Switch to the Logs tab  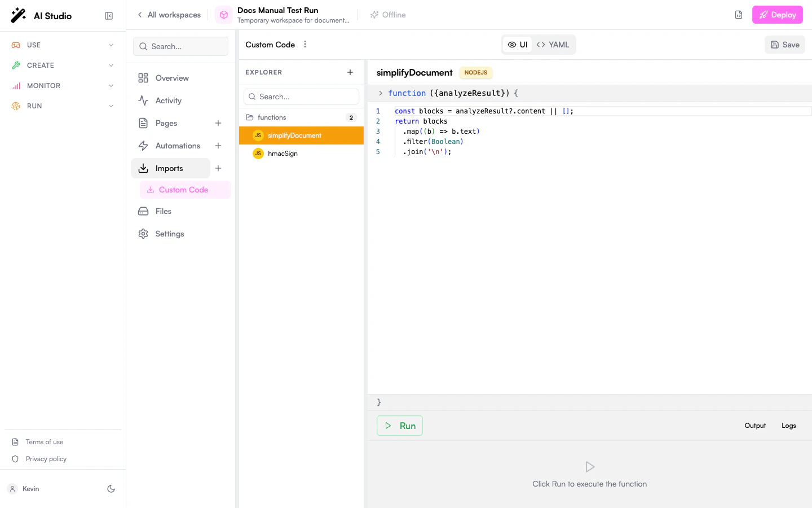pos(789,426)
